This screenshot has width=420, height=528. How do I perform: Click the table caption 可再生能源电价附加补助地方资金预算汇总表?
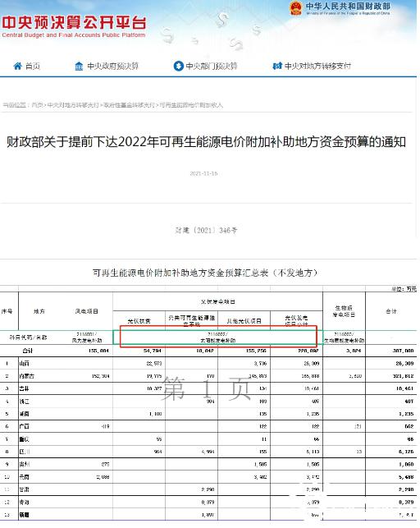[x=205, y=273]
